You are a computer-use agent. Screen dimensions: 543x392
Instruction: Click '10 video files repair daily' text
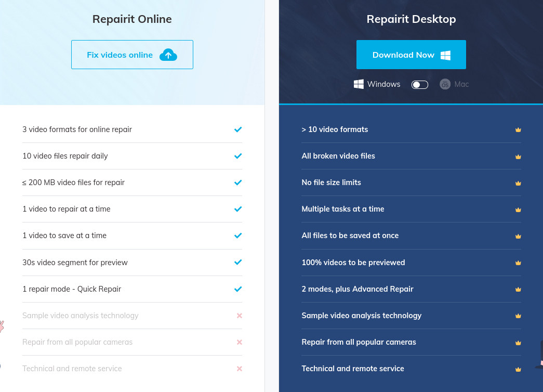[x=65, y=156]
